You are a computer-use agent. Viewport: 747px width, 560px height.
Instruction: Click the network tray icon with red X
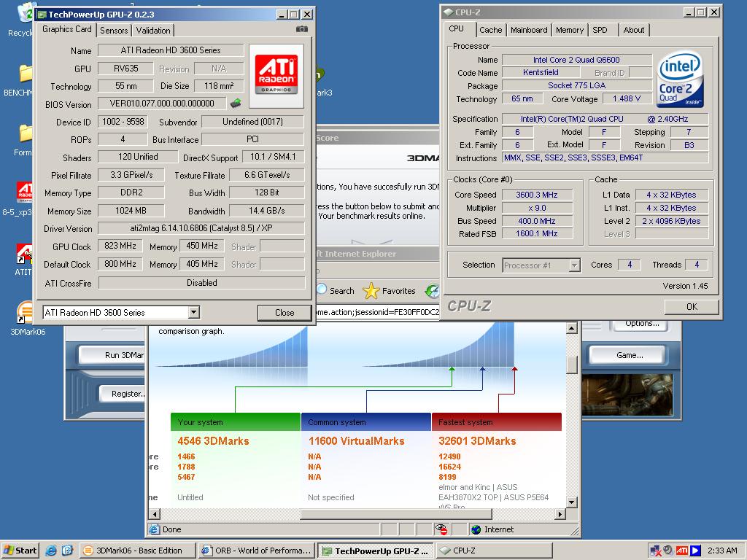655,551
